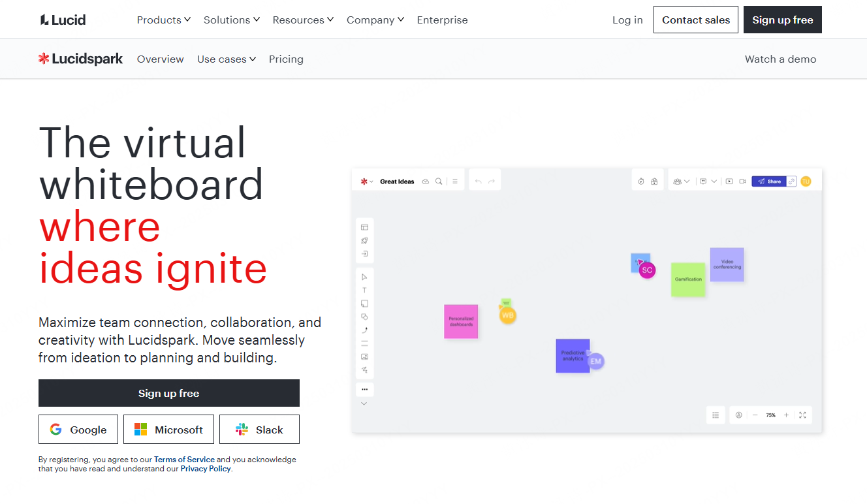
Task: Click the search magnifier icon beside Great Ideas
Action: pos(439,181)
